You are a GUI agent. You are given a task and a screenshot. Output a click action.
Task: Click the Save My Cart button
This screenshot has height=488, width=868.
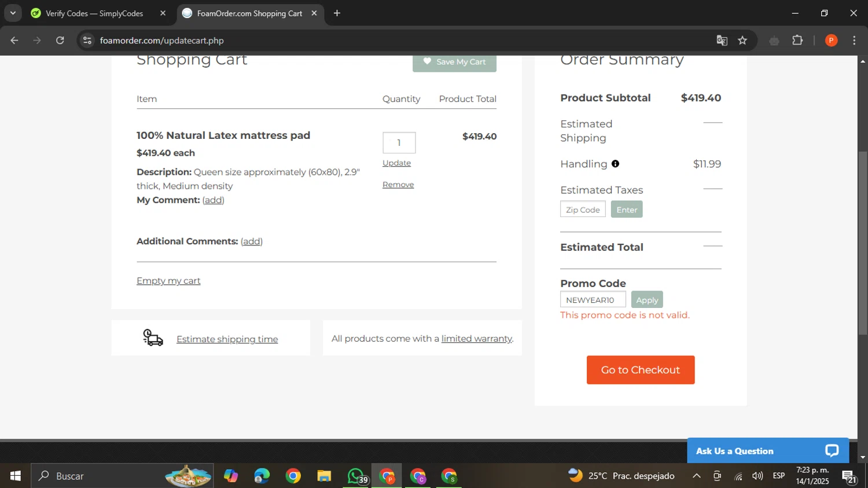[454, 62]
